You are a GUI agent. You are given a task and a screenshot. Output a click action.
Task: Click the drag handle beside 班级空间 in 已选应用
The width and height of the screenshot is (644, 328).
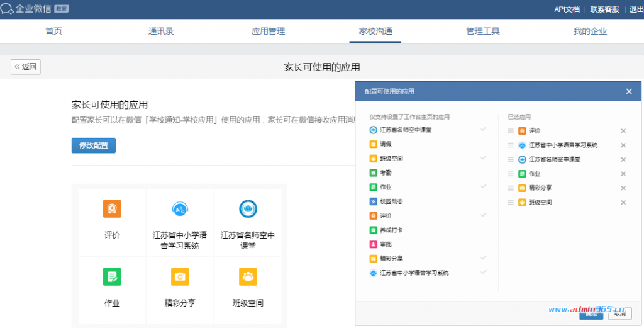(x=511, y=203)
